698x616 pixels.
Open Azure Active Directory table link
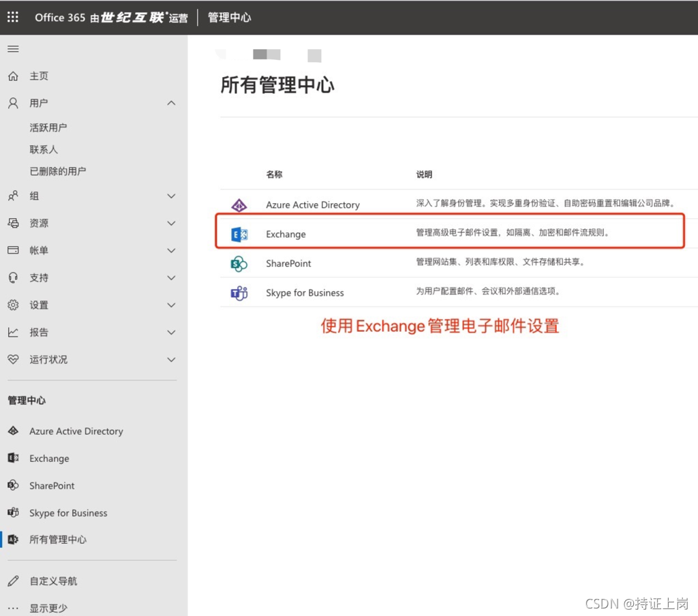coord(313,204)
